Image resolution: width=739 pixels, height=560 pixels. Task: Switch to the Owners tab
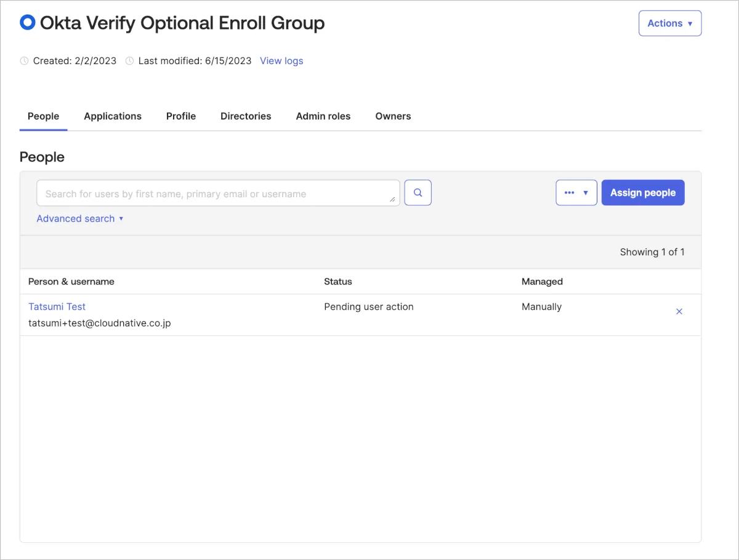click(393, 116)
